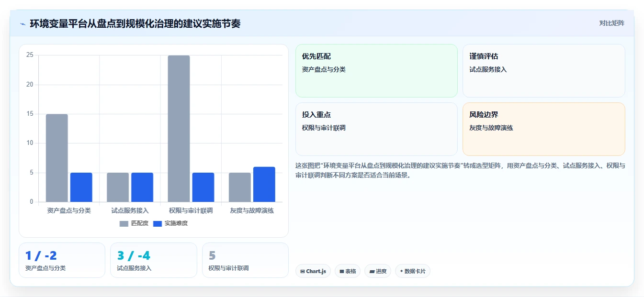Open the 优先匹配 card
The height and width of the screenshot is (297, 644).
[376, 71]
